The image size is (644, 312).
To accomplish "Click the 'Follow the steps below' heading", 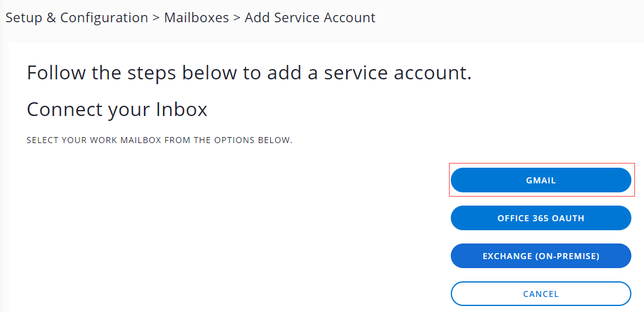I will tap(249, 73).
